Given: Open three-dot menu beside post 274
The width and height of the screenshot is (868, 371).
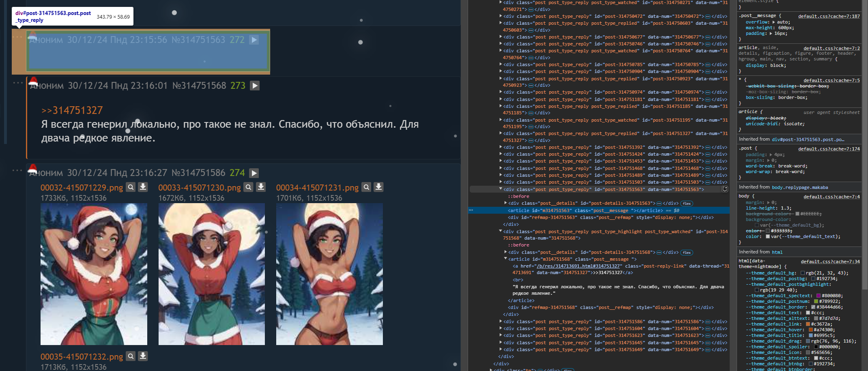Looking at the screenshot, I should click(17, 170).
